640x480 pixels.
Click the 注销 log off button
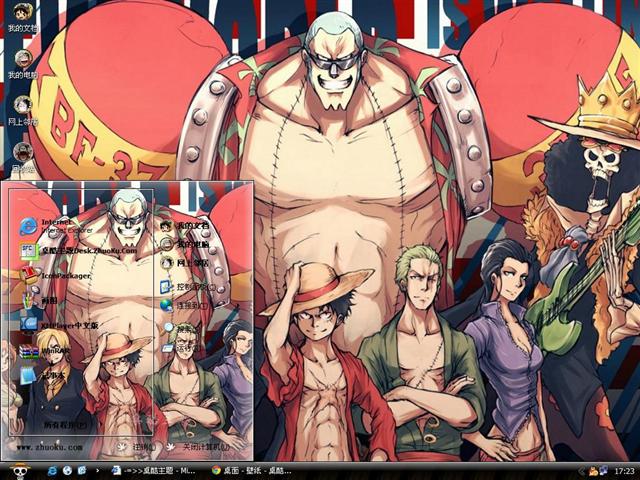pos(138,447)
